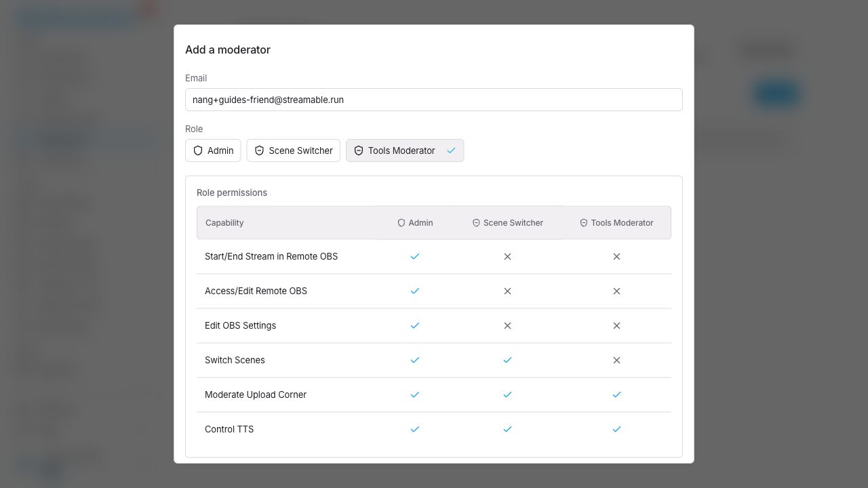868x488 pixels.
Task: Click the Tools Moderator X for Start/End Stream row
Action: pyautogui.click(x=616, y=257)
